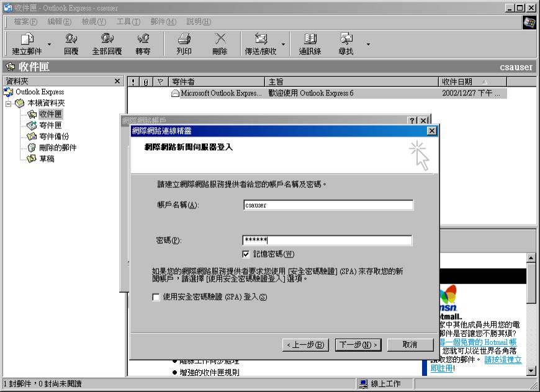540x392 pixels.
Task: Click the envelope icon of welcome message
Action: (175, 93)
